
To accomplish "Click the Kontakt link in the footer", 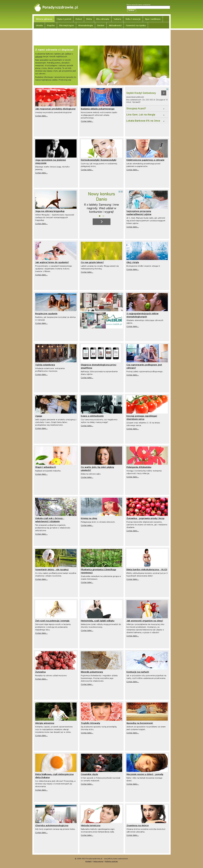I will (x=89, y=861).
